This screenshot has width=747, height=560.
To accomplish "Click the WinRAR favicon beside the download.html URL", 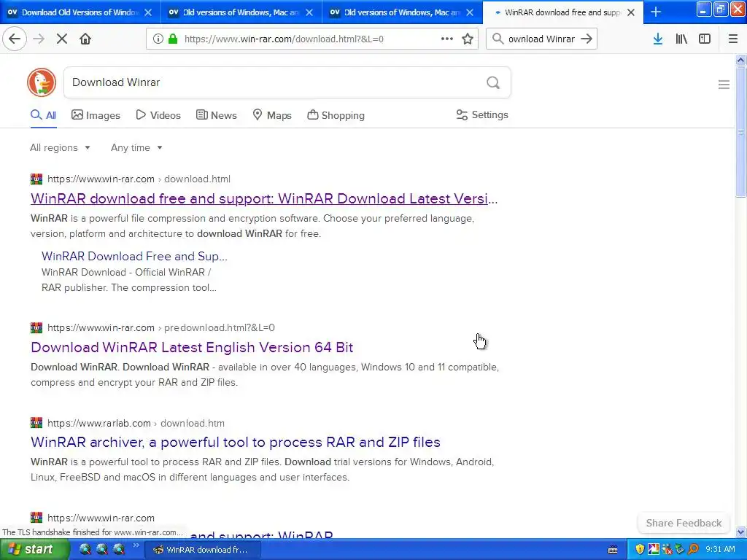I will click(36, 179).
